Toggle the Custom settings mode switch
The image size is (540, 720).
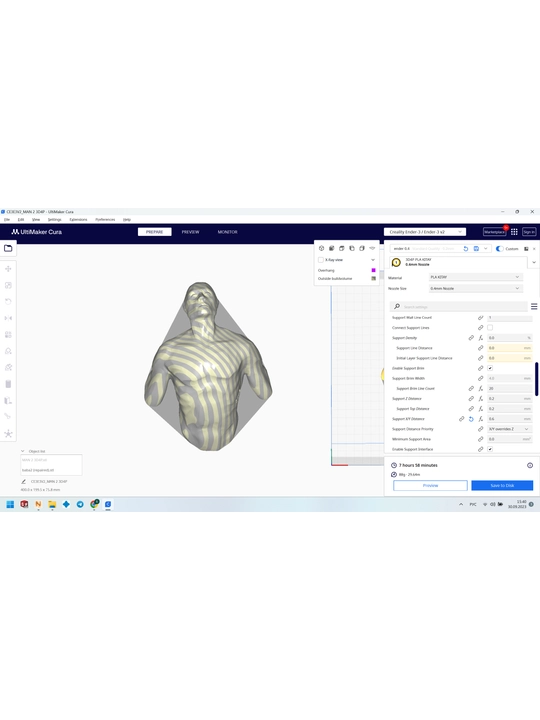click(499, 248)
